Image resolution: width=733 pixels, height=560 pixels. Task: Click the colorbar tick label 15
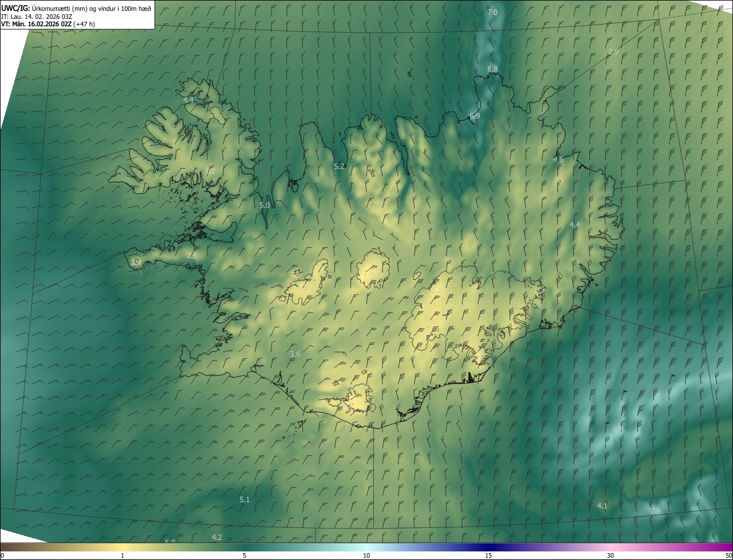pos(488,555)
